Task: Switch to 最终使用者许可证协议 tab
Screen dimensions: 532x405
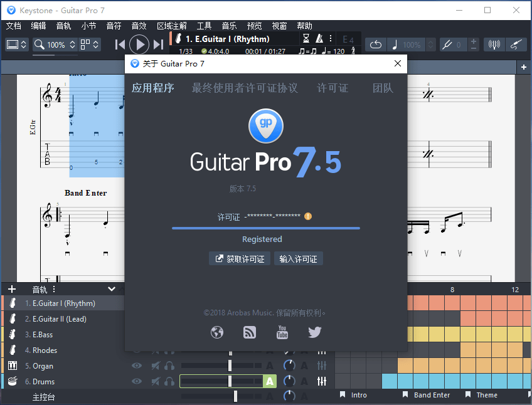Action: [x=245, y=88]
